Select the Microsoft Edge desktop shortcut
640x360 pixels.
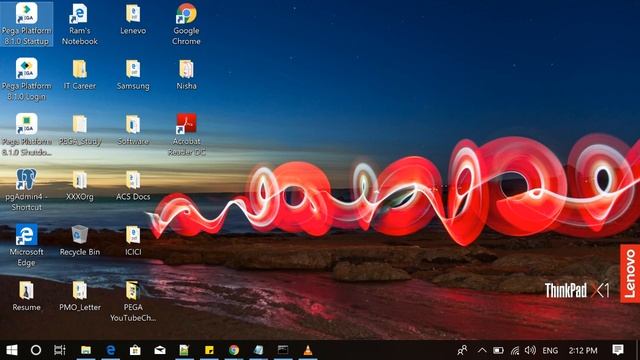click(27, 245)
